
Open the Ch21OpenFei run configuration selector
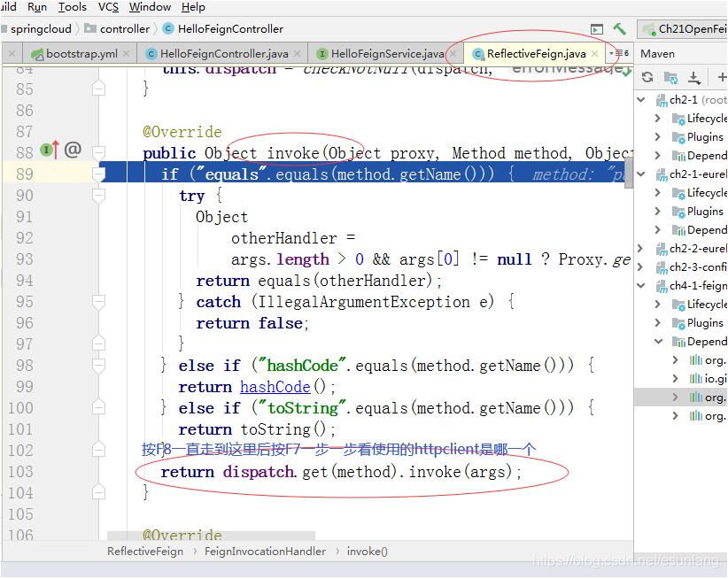[x=683, y=29]
